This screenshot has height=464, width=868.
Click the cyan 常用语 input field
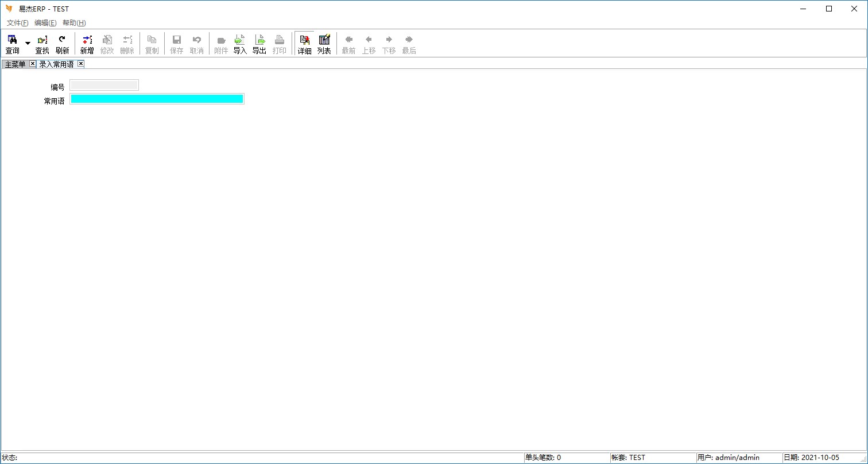[x=157, y=99]
